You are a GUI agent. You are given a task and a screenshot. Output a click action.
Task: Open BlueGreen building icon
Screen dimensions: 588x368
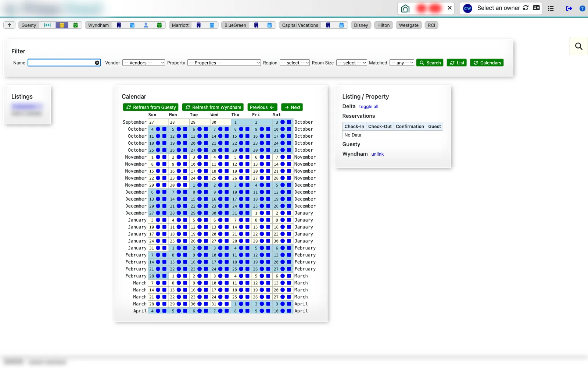point(256,25)
